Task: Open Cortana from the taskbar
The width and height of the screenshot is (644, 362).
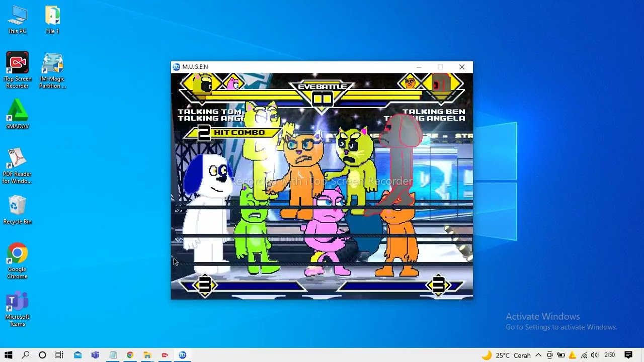Action: click(42, 355)
